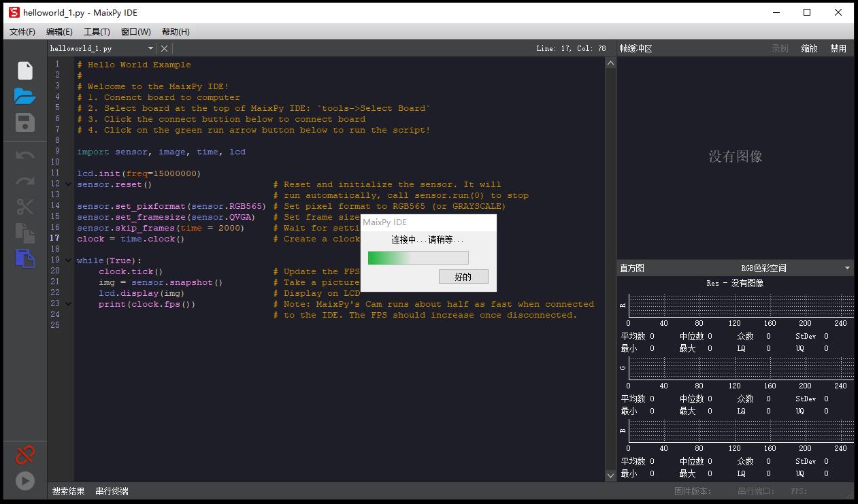858x504 pixels.
Task: Open the 搜索结果 search results panel
Action: 69,491
